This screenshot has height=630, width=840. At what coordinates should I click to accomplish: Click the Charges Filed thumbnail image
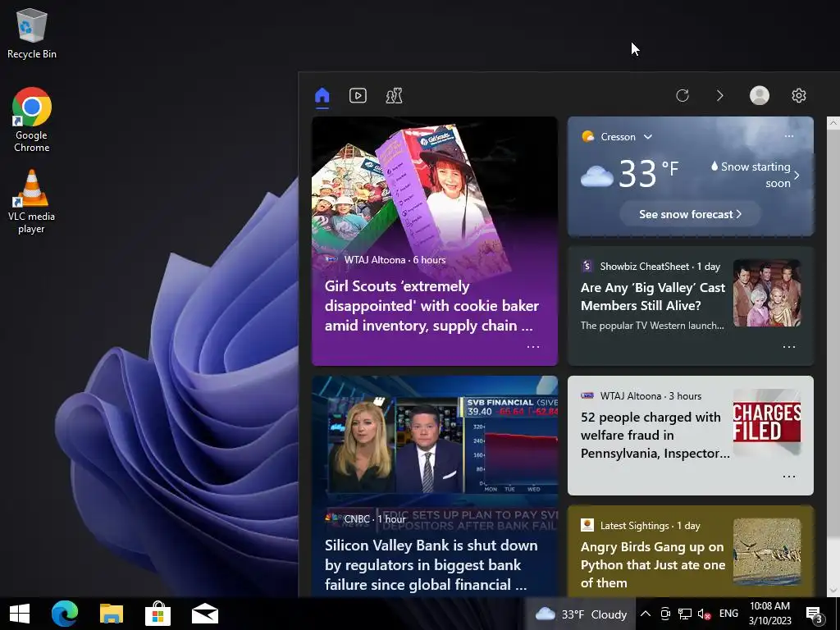[x=767, y=422]
